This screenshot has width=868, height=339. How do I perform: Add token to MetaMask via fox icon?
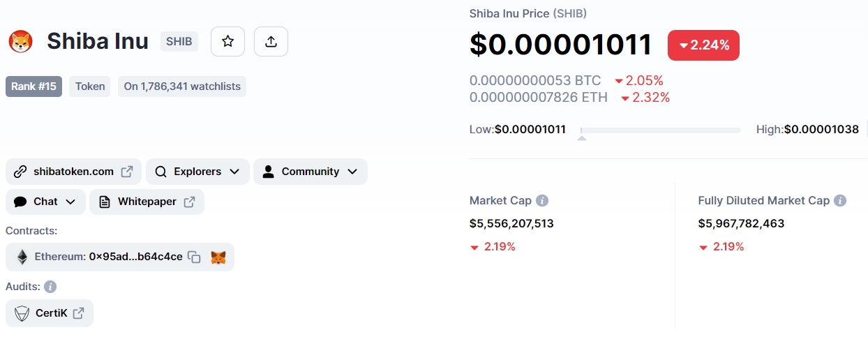point(218,257)
